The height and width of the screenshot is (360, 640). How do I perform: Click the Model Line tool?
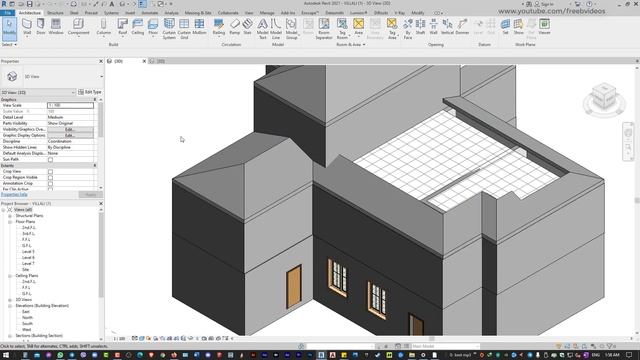tap(276, 29)
